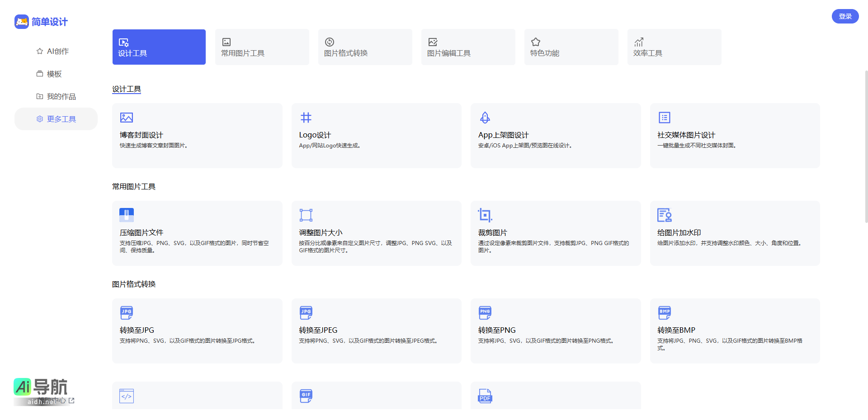Select the 效率工具 tab
The width and height of the screenshot is (868, 420).
click(x=674, y=47)
